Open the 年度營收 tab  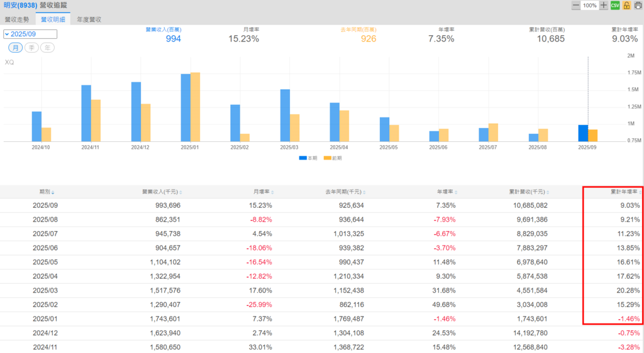pos(89,19)
